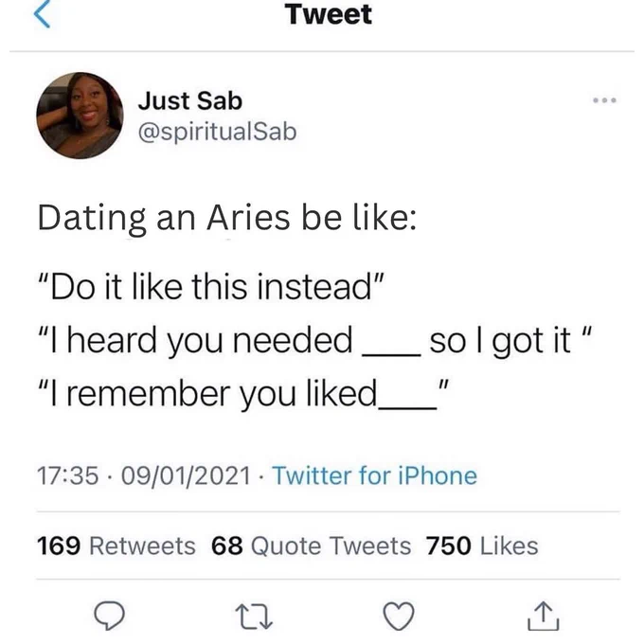View the 68 Quote Tweets list
The image size is (644, 644).
[311, 546]
